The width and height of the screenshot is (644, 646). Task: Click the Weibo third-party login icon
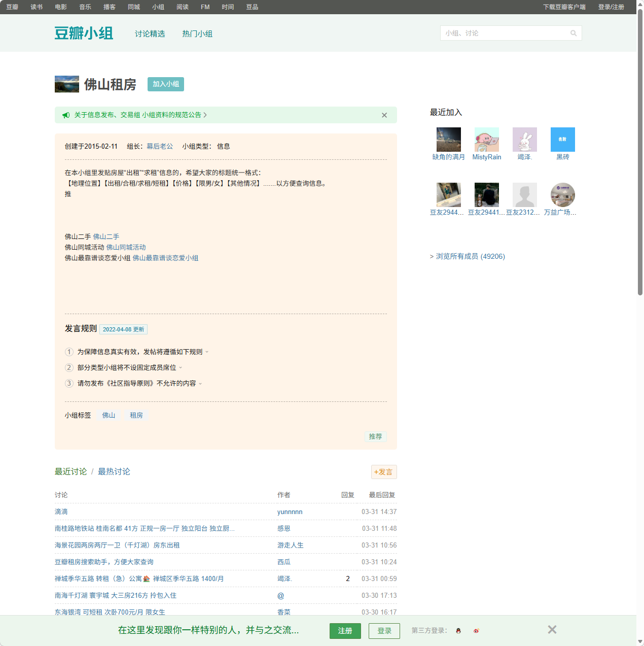coord(476,631)
